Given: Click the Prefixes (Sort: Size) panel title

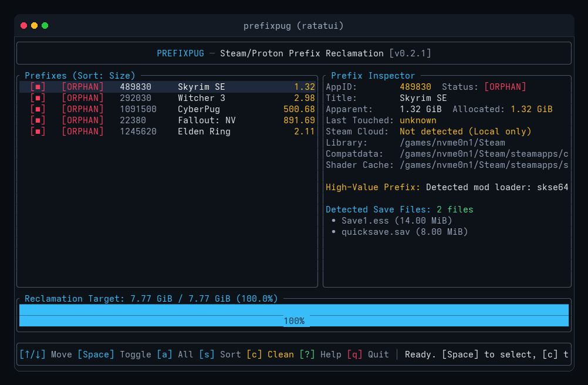Looking at the screenshot, I should 80,76.
